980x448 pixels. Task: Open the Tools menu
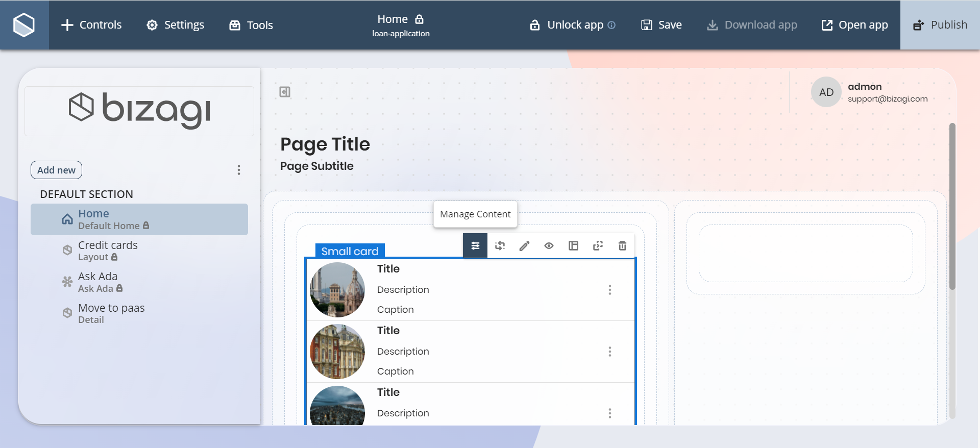tap(251, 25)
